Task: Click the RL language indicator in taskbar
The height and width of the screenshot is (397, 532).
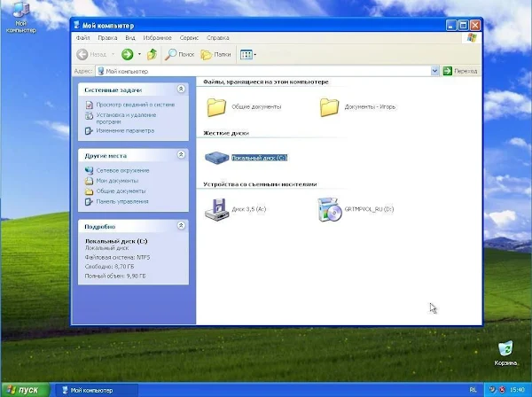Action: (x=473, y=390)
